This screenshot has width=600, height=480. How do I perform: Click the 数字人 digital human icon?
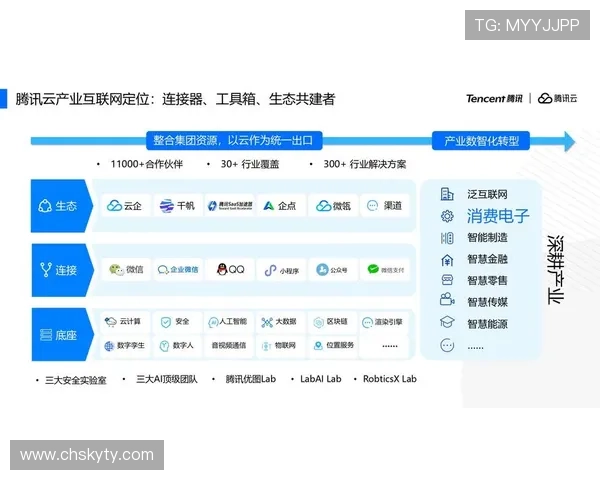164,346
